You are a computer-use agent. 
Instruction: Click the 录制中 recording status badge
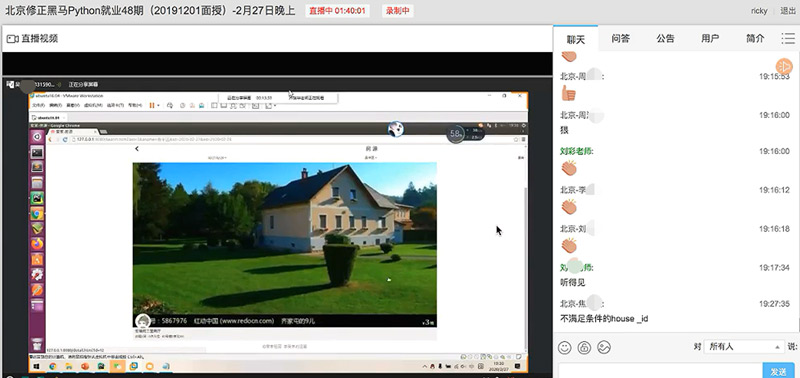click(398, 11)
